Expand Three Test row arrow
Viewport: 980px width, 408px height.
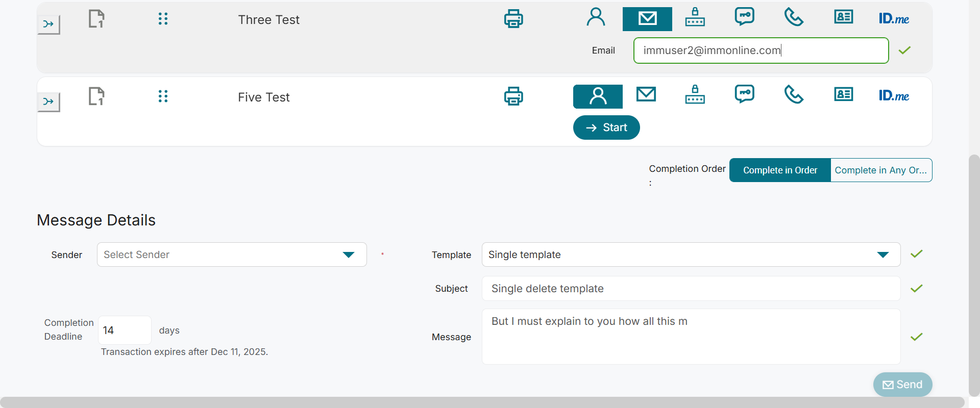click(x=48, y=24)
